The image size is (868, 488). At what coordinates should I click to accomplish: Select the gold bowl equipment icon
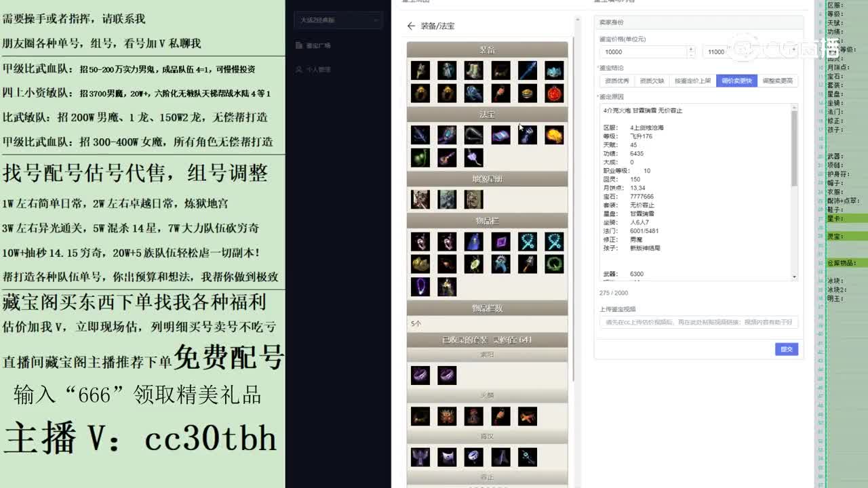(x=528, y=93)
